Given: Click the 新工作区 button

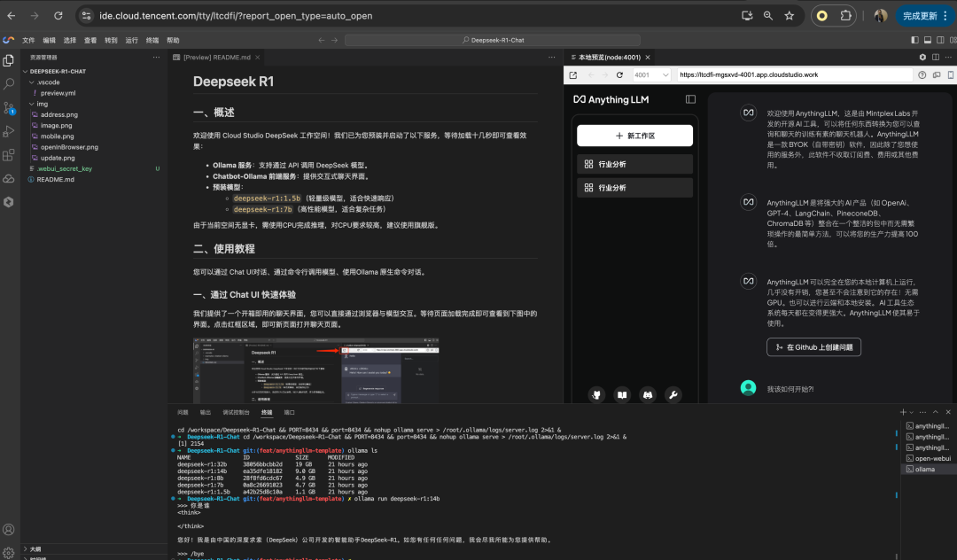Looking at the screenshot, I should point(634,136).
